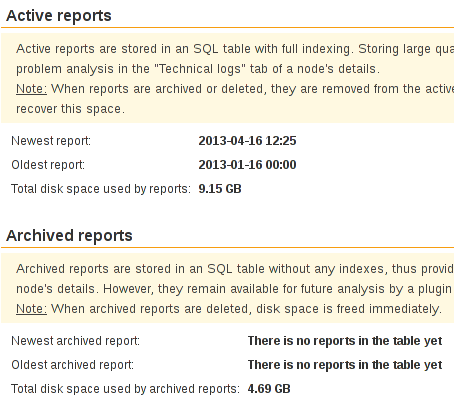Click the Oldest archived report label
The height and width of the screenshot is (407, 454).
pyautogui.click(x=73, y=365)
